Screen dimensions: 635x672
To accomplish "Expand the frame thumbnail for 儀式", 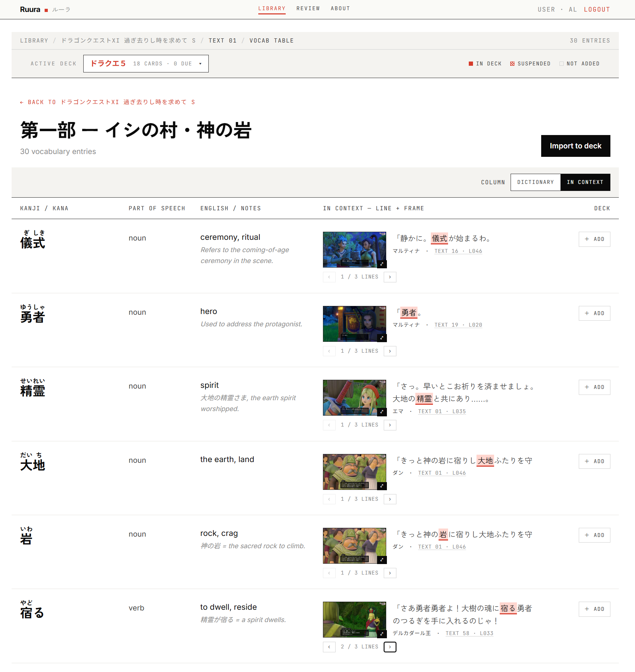I will [382, 264].
